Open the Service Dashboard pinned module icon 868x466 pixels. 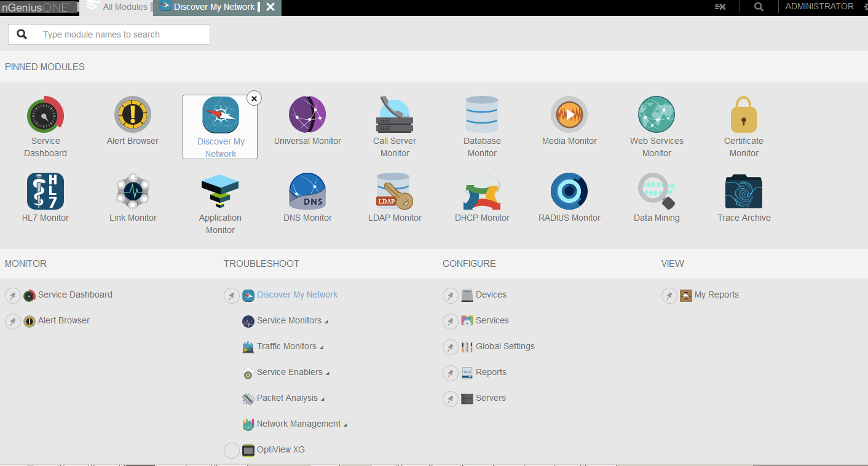point(45,115)
